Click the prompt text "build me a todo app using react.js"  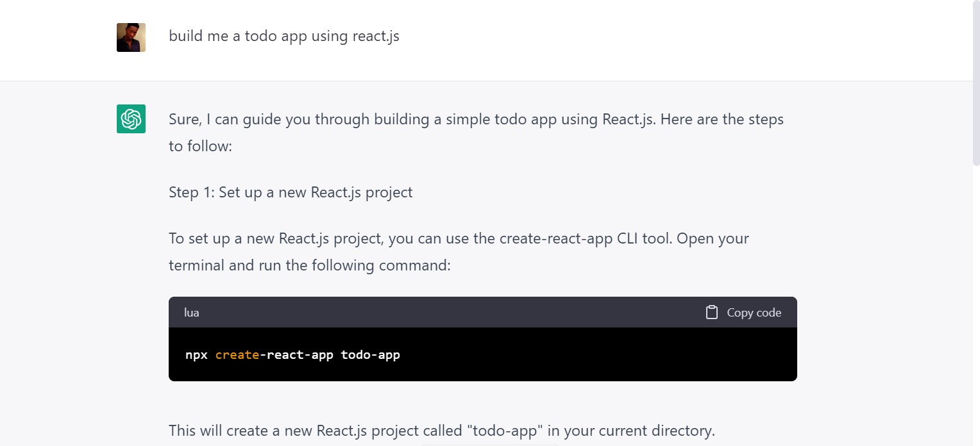[284, 36]
